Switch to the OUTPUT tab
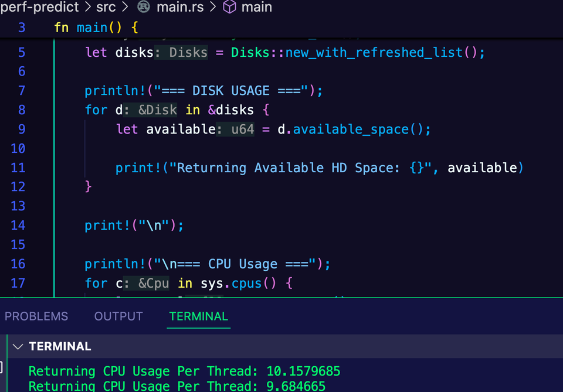Viewport: 563px width, 392px height. (118, 316)
